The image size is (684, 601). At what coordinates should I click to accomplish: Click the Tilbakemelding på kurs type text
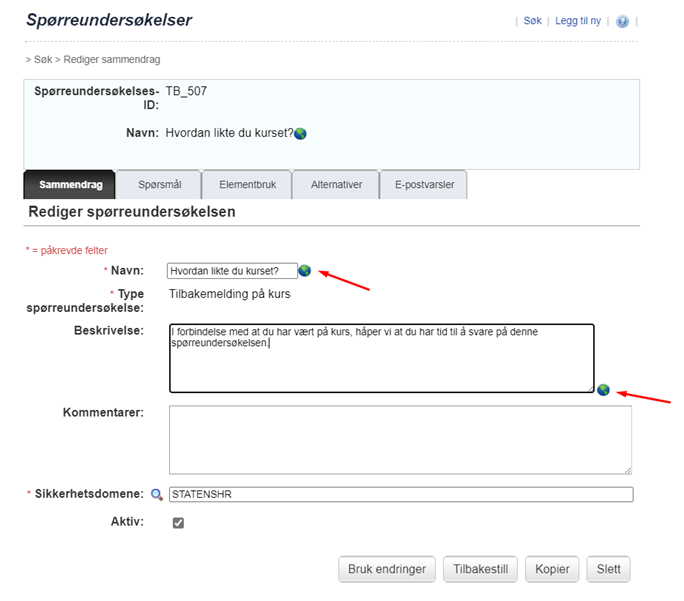(x=229, y=294)
